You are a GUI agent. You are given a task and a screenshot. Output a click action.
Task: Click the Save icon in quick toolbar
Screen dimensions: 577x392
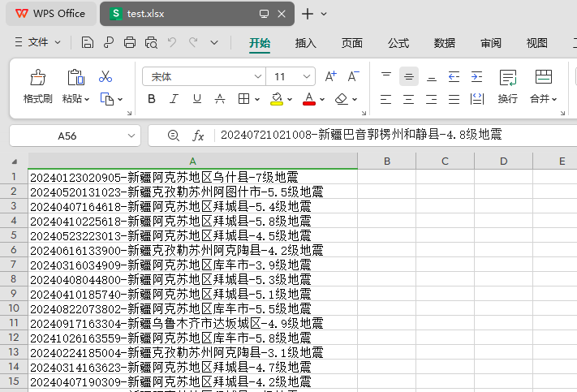[x=88, y=43]
